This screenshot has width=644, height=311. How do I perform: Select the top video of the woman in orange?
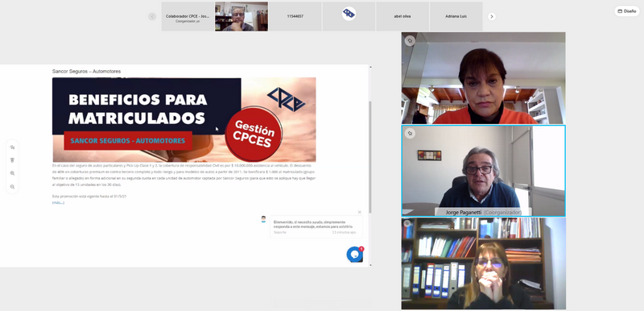484,78
